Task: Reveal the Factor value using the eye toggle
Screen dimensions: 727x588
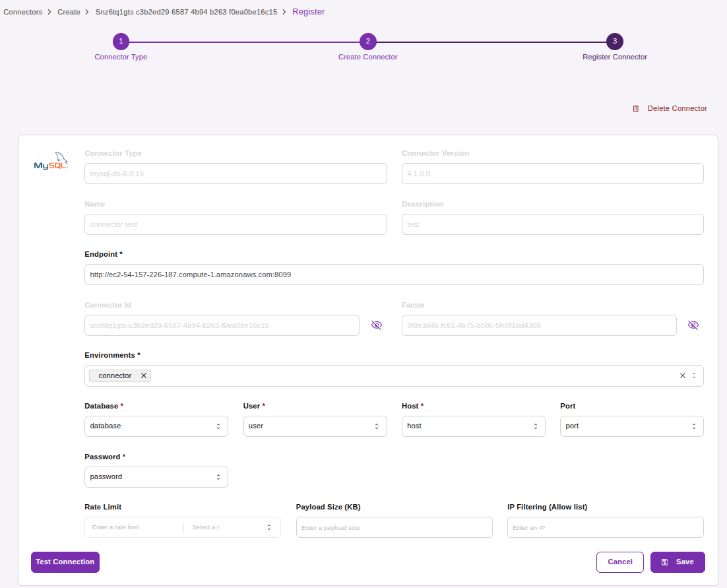Action: coord(693,325)
